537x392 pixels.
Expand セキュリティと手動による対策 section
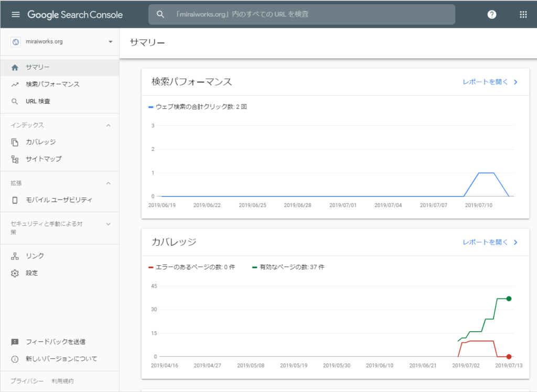108,224
